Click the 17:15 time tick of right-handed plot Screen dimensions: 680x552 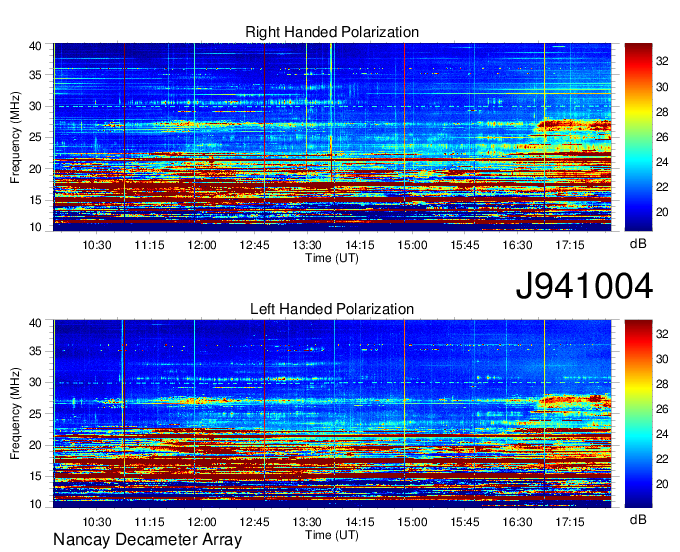coord(570,245)
